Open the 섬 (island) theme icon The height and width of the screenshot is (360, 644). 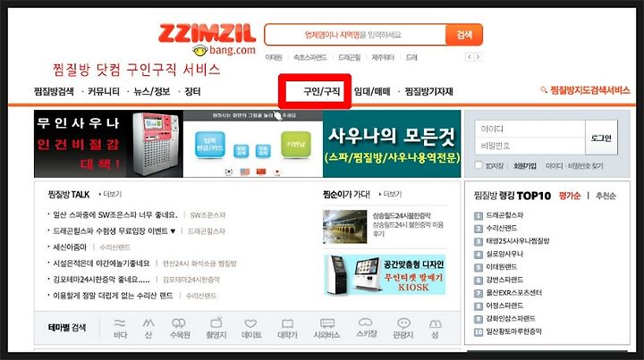click(x=435, y=328)
